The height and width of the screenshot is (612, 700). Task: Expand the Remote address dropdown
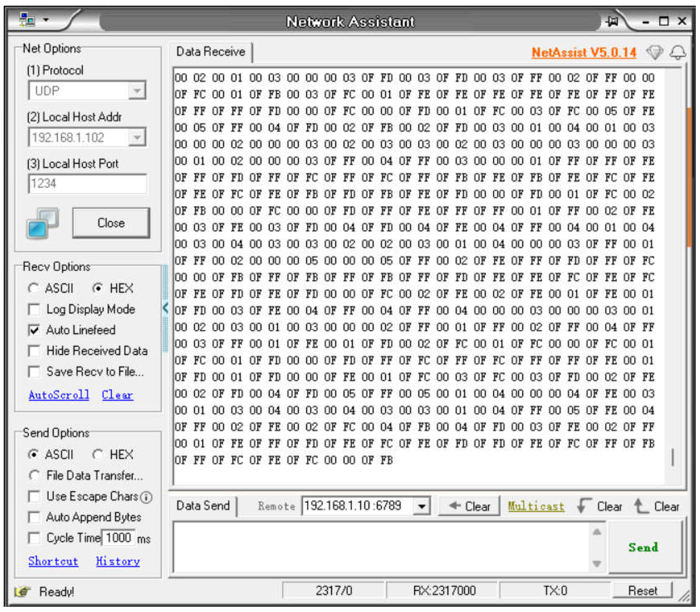(423, 505)
